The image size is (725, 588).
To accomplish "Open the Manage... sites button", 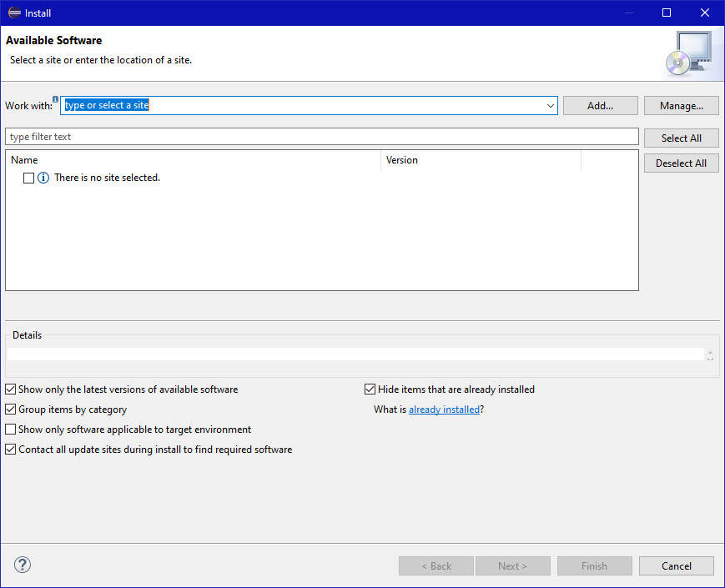I will (x=681, y=106).
